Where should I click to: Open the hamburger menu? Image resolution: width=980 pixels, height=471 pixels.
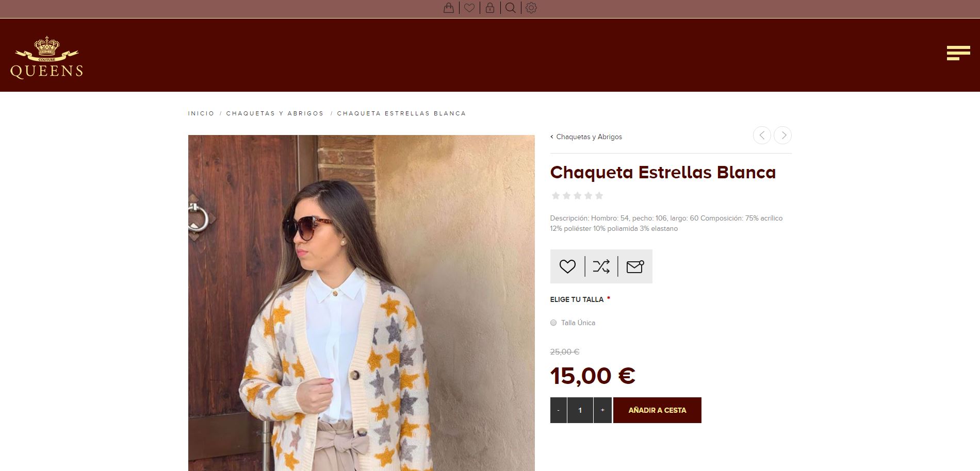coord(958,53)
